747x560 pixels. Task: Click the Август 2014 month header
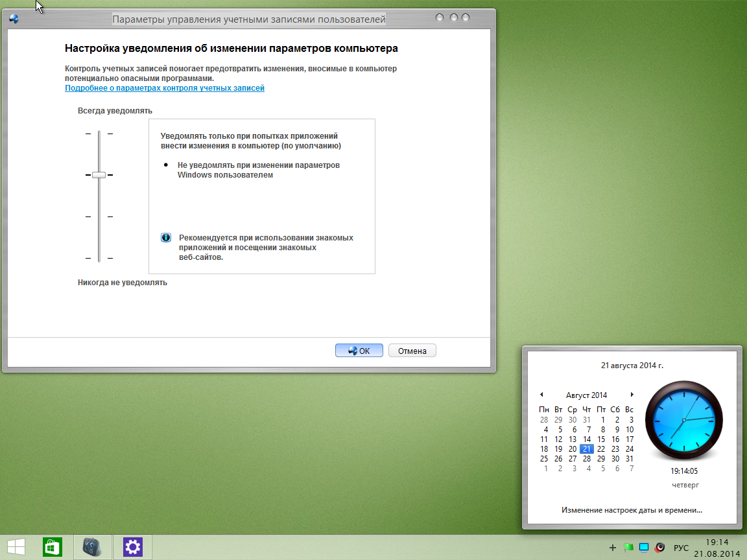pos(586,395)
